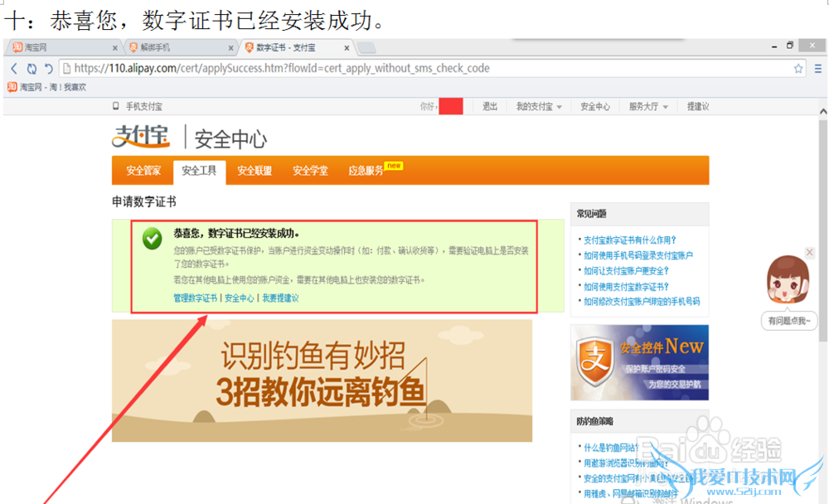This screenshot has height=504, width=829.
Task: Select the 数字证书 - 支付宝 browser tab
Action: pyautogui.click(x=296, y=47)
